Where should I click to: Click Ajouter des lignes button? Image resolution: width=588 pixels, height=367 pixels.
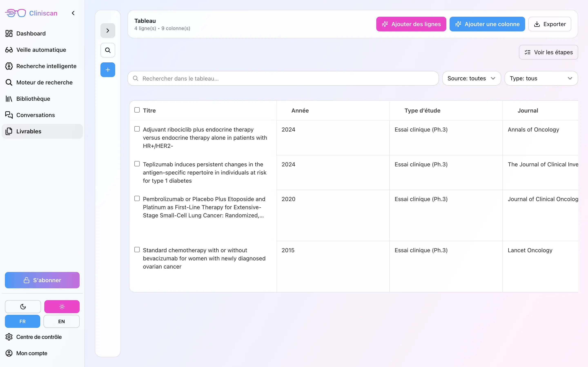point(411,24)
